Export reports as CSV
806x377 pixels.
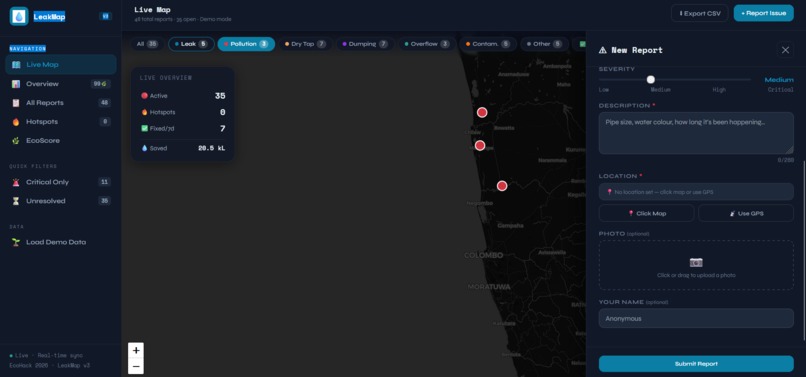point(700,13)
